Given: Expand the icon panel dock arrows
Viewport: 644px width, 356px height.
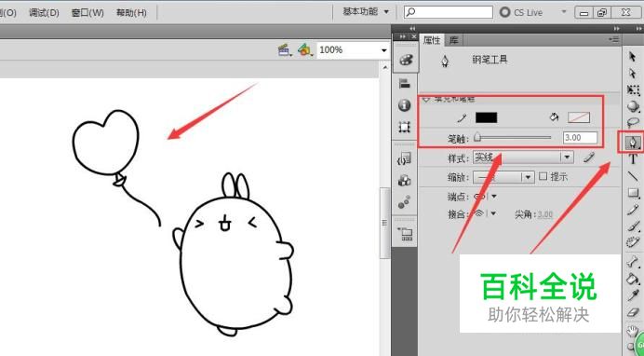Looking at the screenshot, I should click(412, 28).
